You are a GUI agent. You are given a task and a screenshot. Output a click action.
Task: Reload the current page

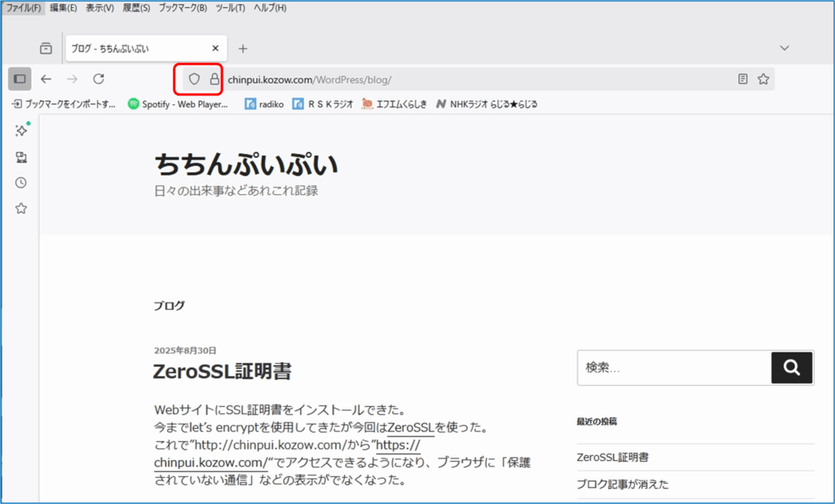click(x=99, y=79)
